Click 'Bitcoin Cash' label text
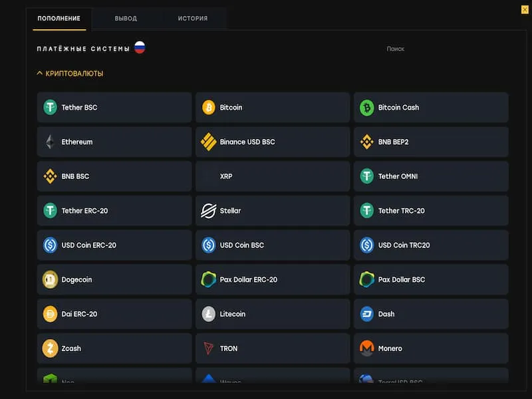 (x=398, y=108)
